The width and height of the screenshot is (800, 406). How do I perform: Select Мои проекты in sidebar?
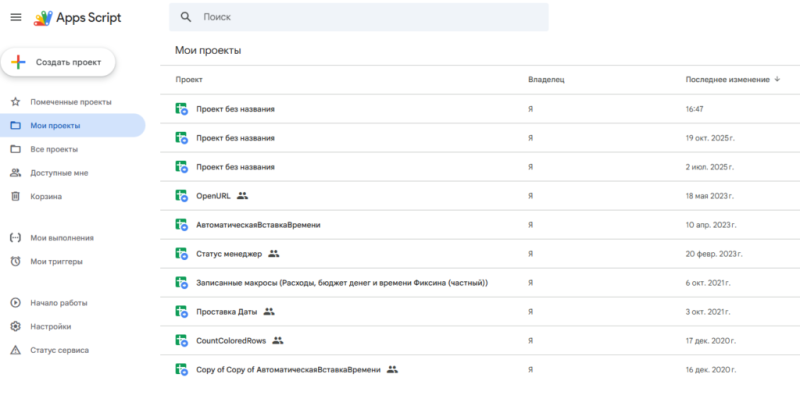click(x=72, y=125)
